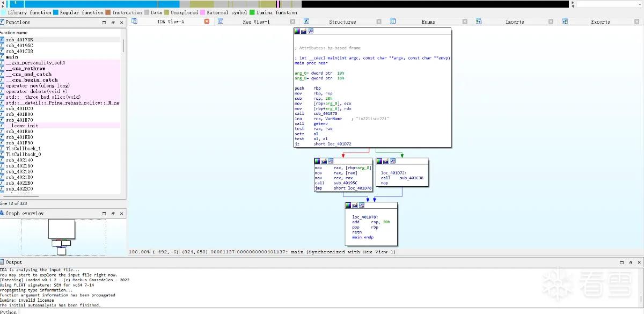Click the Enums tab icon
This screenshot has height=314, width=644.
(x=393, y=21)
